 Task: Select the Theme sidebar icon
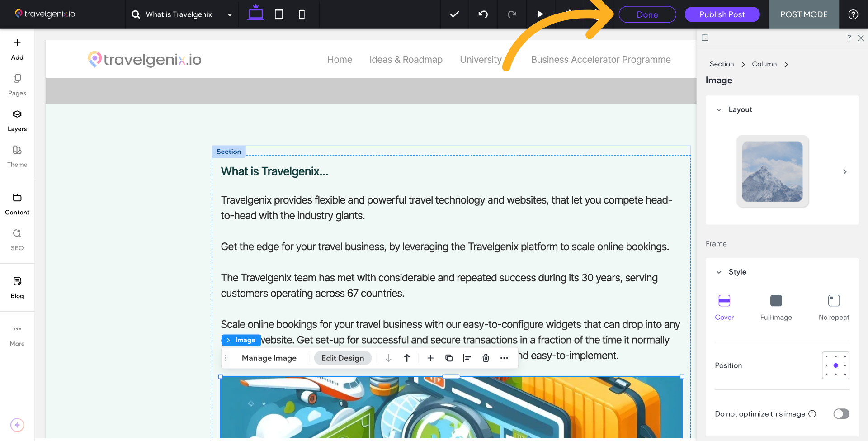coord(17,156)
